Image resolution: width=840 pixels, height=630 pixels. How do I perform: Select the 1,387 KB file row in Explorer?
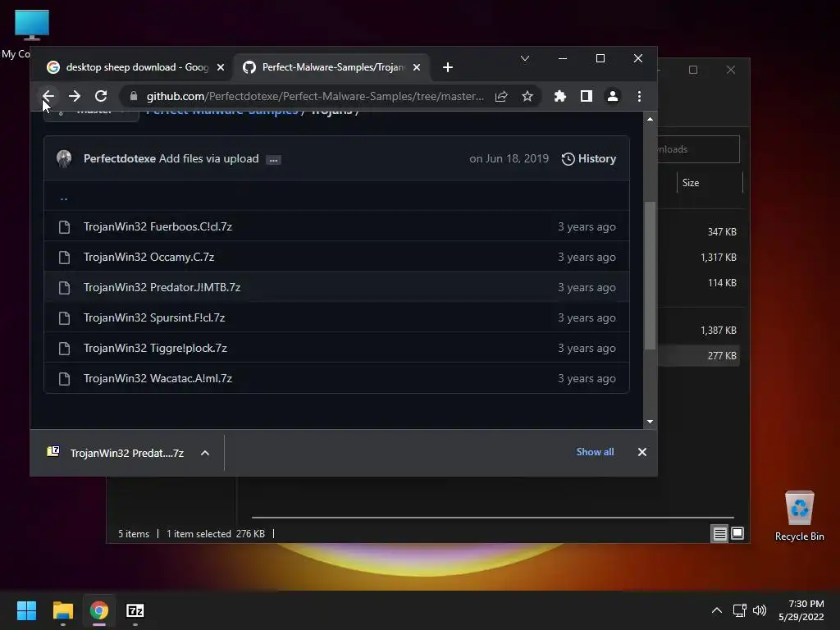pyautogui.click(x=699, y=331)
